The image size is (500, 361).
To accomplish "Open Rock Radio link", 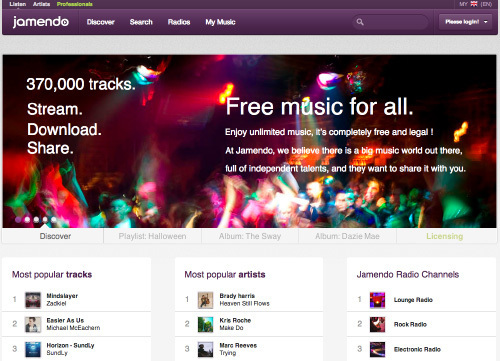I will click(x=410, y=324).
